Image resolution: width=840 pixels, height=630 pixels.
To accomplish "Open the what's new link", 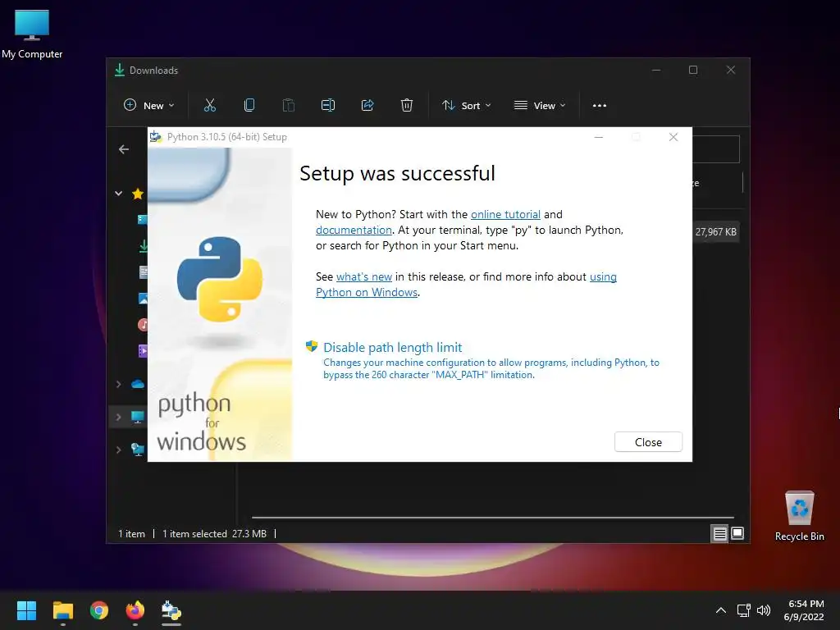I will click(x=363, y=277).
